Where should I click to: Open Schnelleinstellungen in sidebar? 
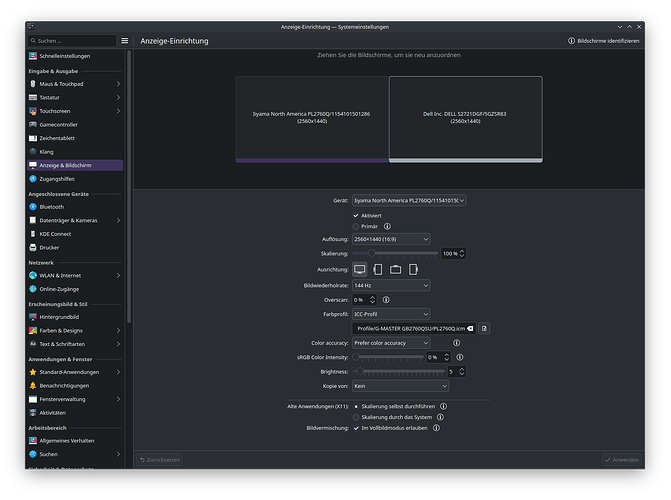coord(75,56)
